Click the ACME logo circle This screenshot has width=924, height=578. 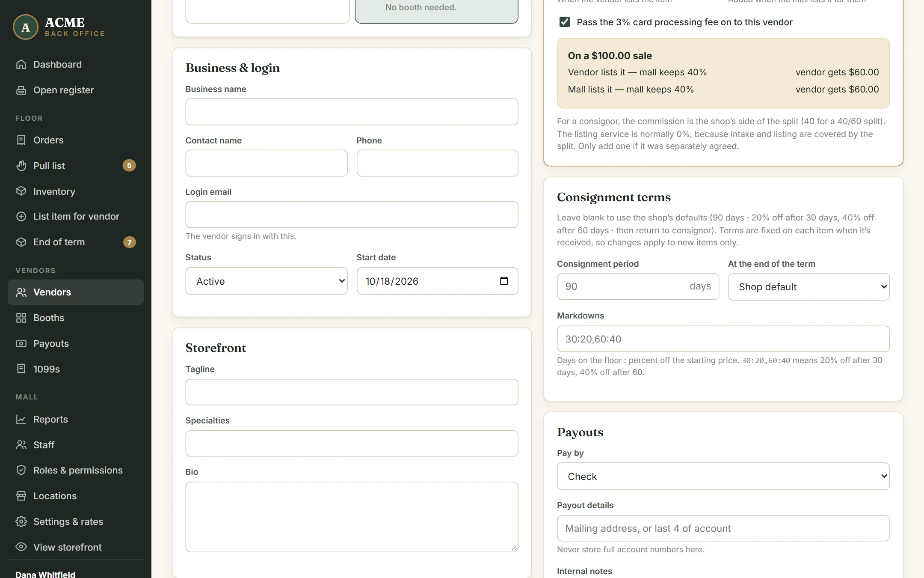click(x=26, y=27)
